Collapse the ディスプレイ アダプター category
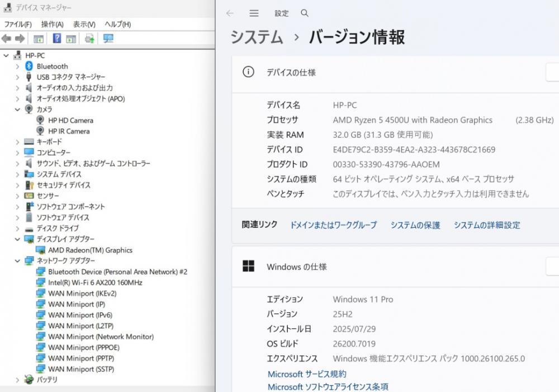Viewport: 559px width, 392px height. [17, 239]
